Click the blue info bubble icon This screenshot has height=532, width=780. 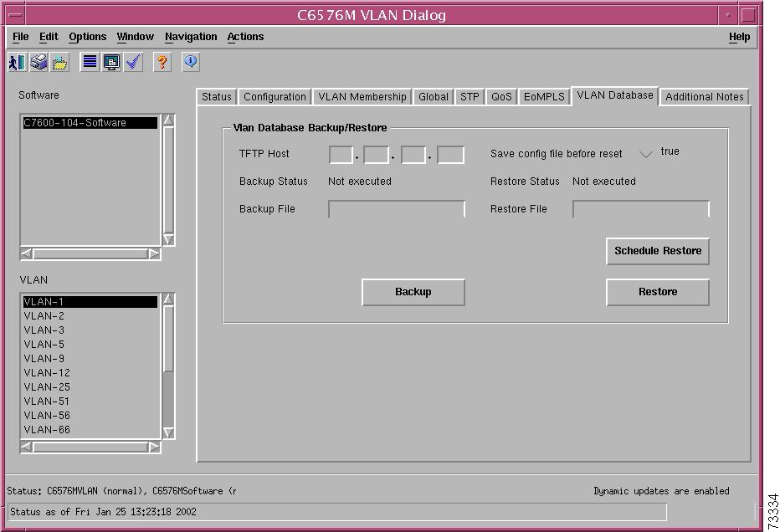click(191, 62)
